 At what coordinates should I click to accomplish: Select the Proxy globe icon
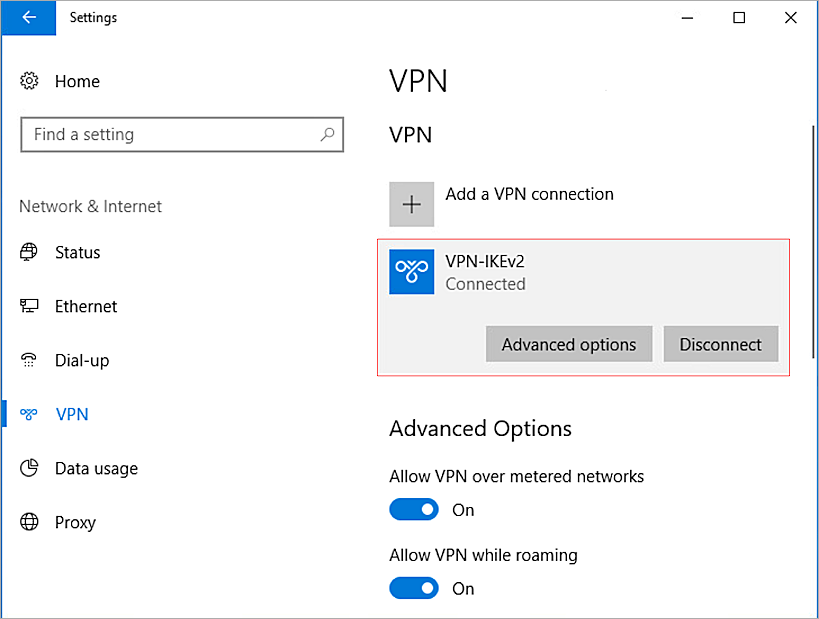pyautogui.click(x=28, y=522)
